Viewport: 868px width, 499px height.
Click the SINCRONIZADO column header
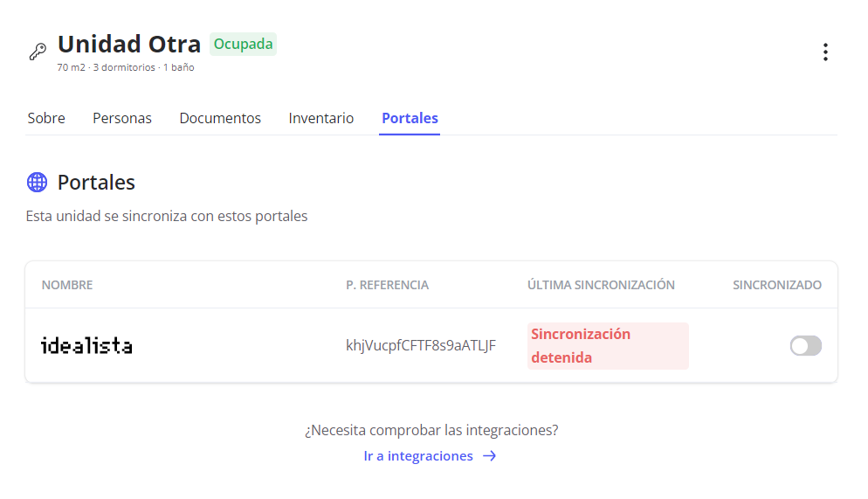coord(776,285)
